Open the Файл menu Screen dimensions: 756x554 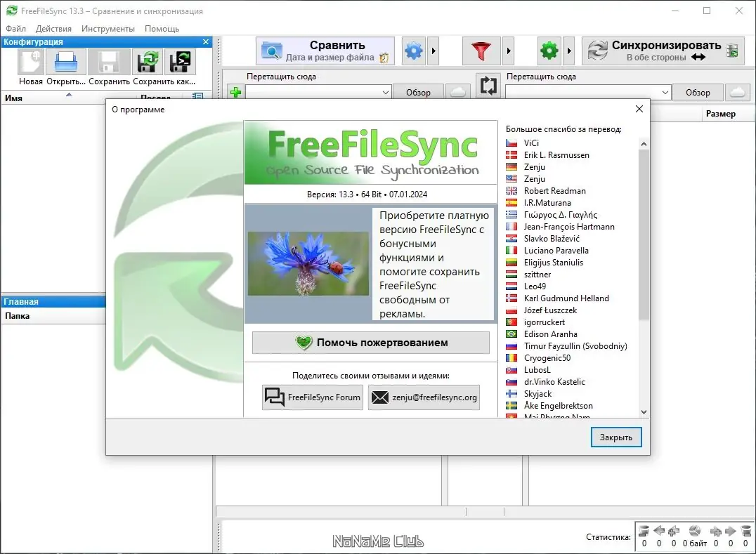pyautogui.click(x=16, y=28)
